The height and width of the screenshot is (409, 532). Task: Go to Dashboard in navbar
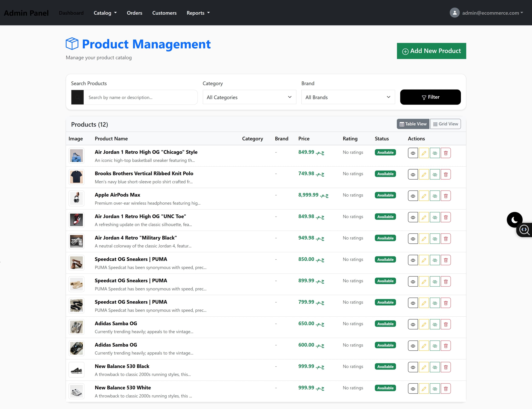tap(71, 13)
